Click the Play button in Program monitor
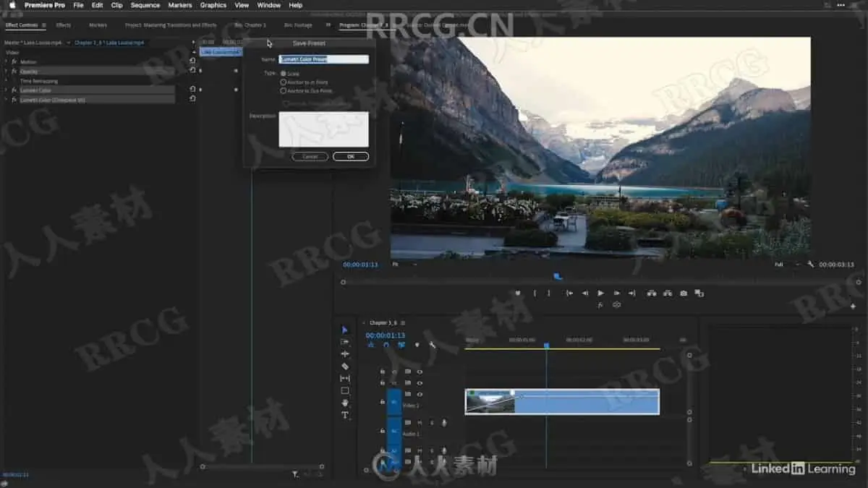The height and width of the screenshot is (488, 868). coord(600,294)
